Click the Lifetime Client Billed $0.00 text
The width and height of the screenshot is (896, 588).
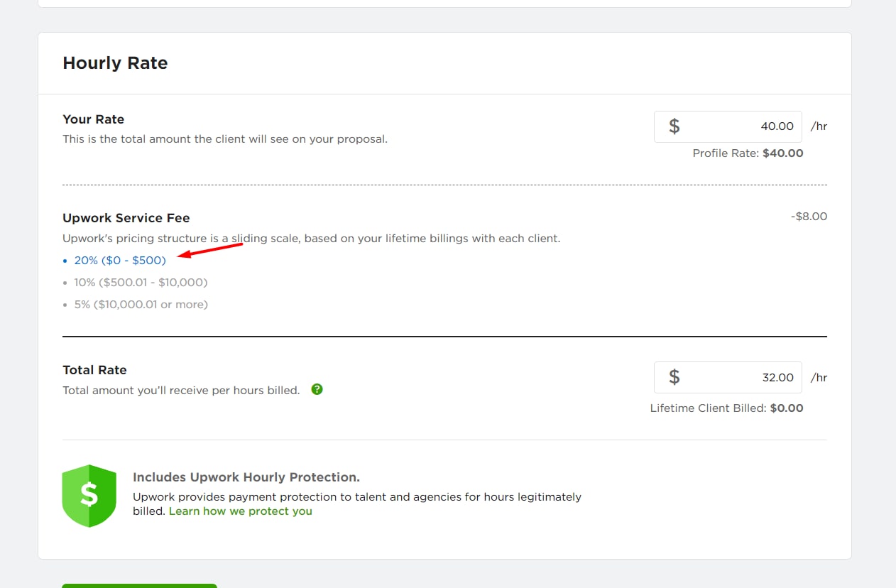pyautogui.click(x=726, y=408)
